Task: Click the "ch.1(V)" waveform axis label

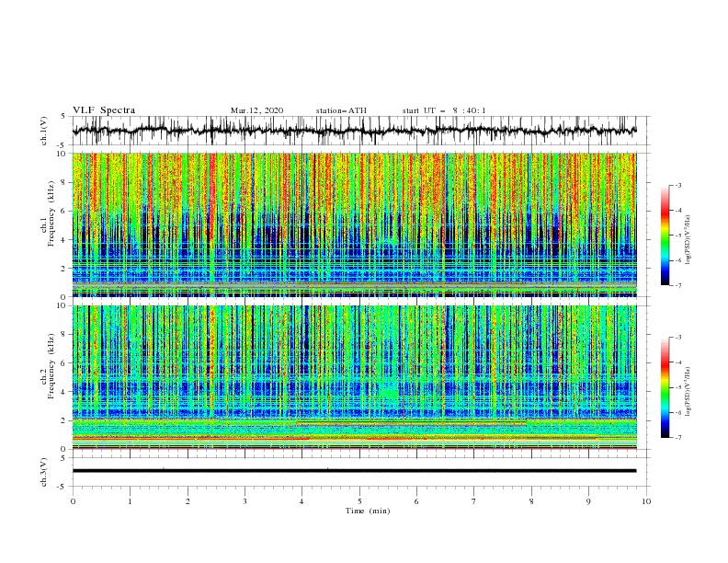Action: pyautogui.click(x=44, y=131)
